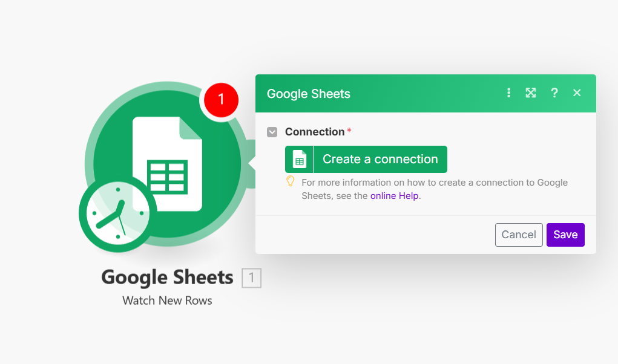The width and height of the screenshot is (618, 364).
Task: Click the Google Sheets dialog header title
Action: click(309, 94)
